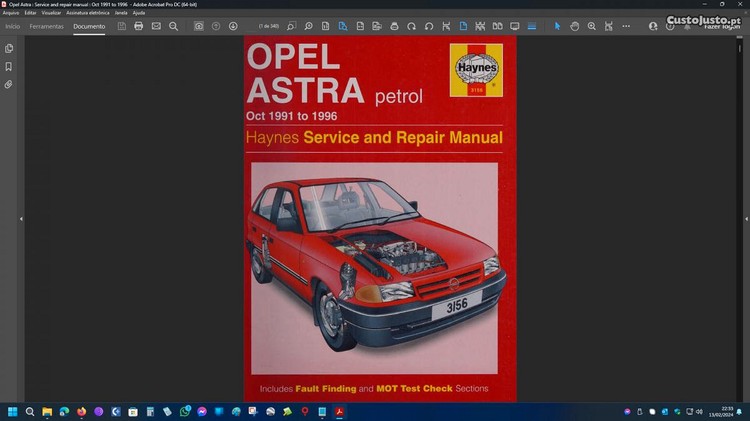Screen dimensions: 750x421
Task: Click the page number field
Action: (268, 26)
